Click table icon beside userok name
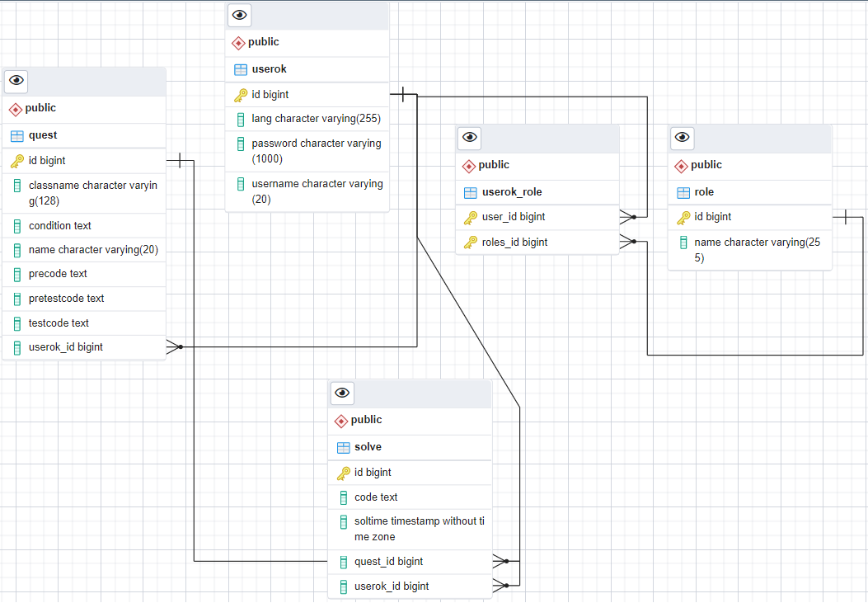This screenshot has width=868, height=603. click(241, 70)
